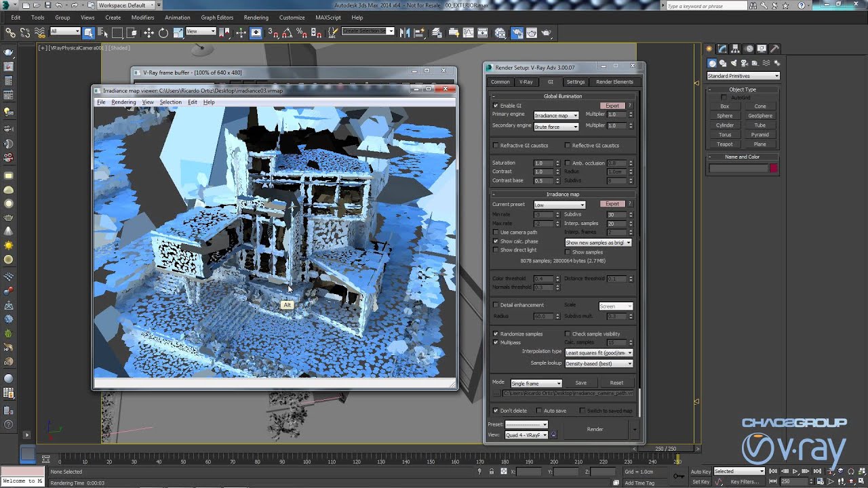868x488 pixels.
Task: Click the GeoSphere primitive button
Action: (x=760, y=116)
